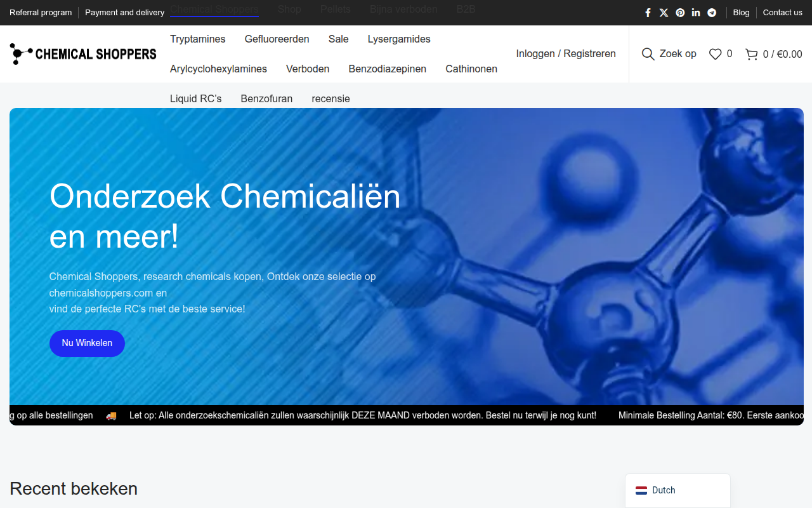Select the Benzodiazepinen category

pyautogui.click(x=387, y=69)
